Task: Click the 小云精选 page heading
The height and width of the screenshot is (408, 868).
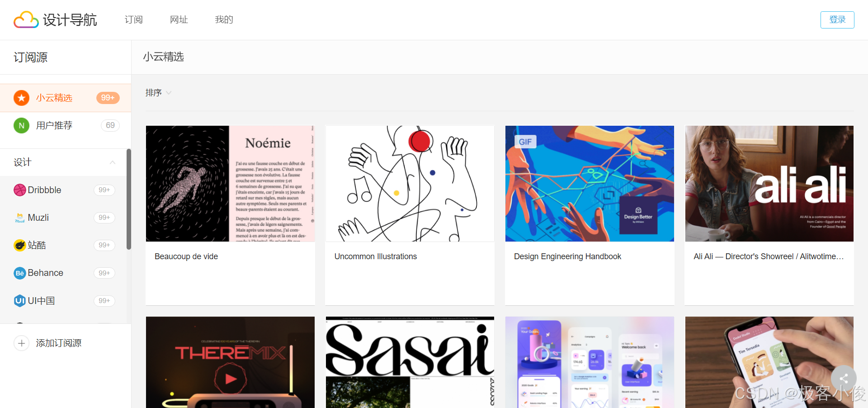Action: [x=164, y=57]
